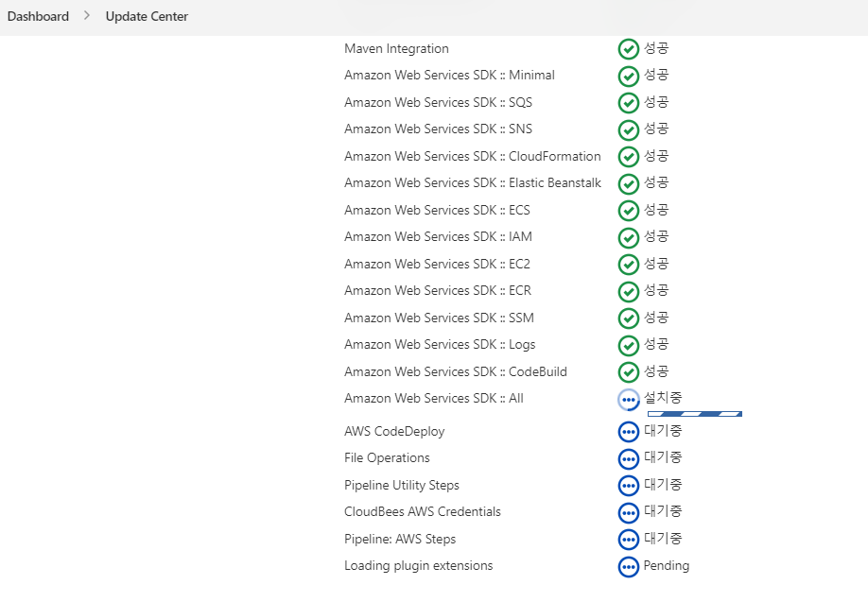The image size is (868, 602).
Task: Click pending icon for AWS CodeDeploy
Action: coord(628,432)
